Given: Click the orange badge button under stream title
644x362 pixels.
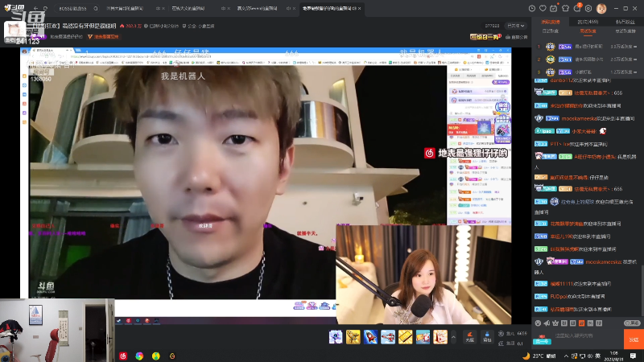Looking at the screenshot, I should tap(104, 36).
